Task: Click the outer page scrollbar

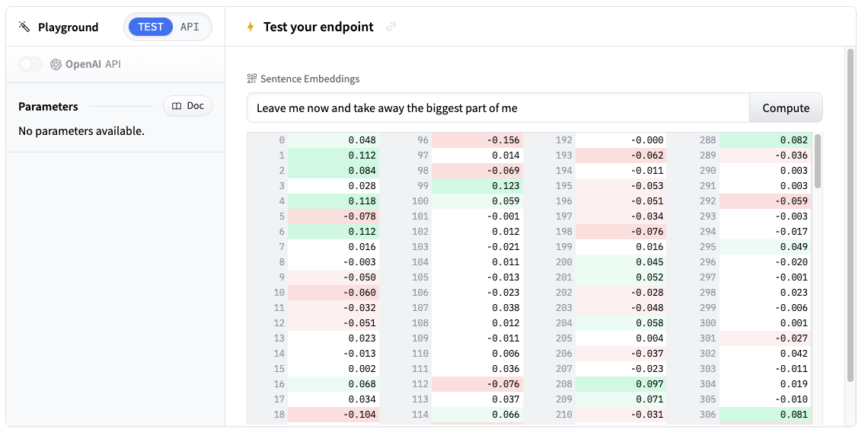Action: tap(850, 215)
